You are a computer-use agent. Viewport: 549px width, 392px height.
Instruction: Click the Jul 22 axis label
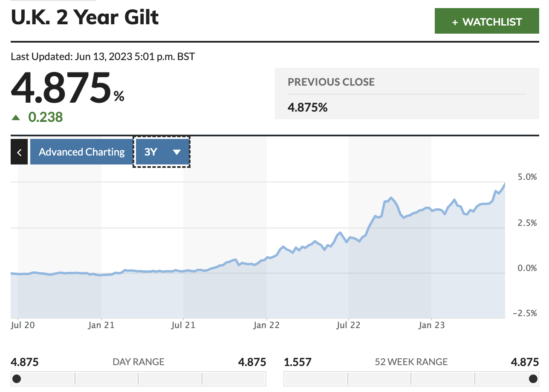(348, 326)
